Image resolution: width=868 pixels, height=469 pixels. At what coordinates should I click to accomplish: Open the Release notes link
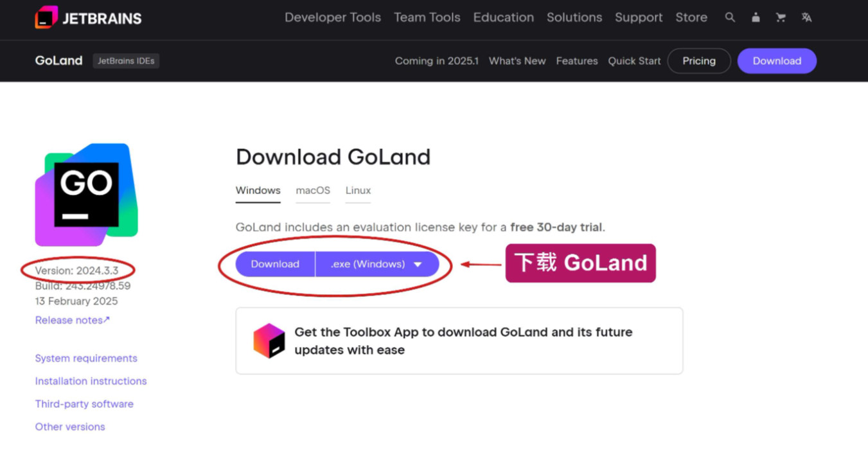(x=72, y=320)
